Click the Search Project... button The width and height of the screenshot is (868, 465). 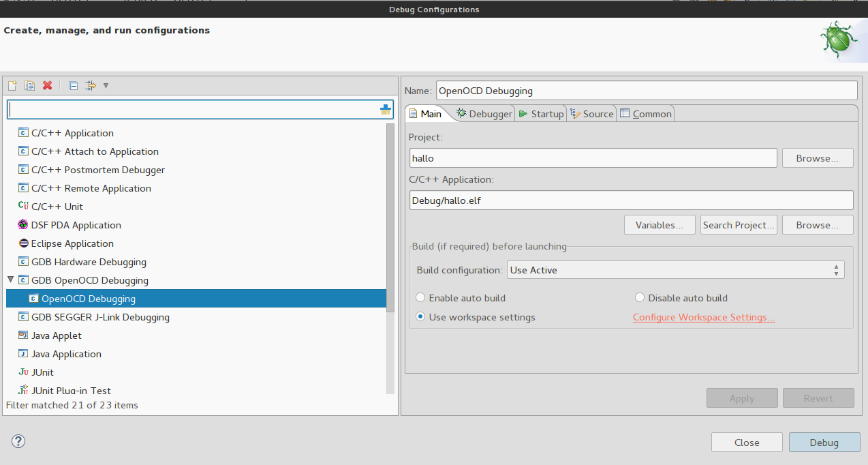pos(739,225)
